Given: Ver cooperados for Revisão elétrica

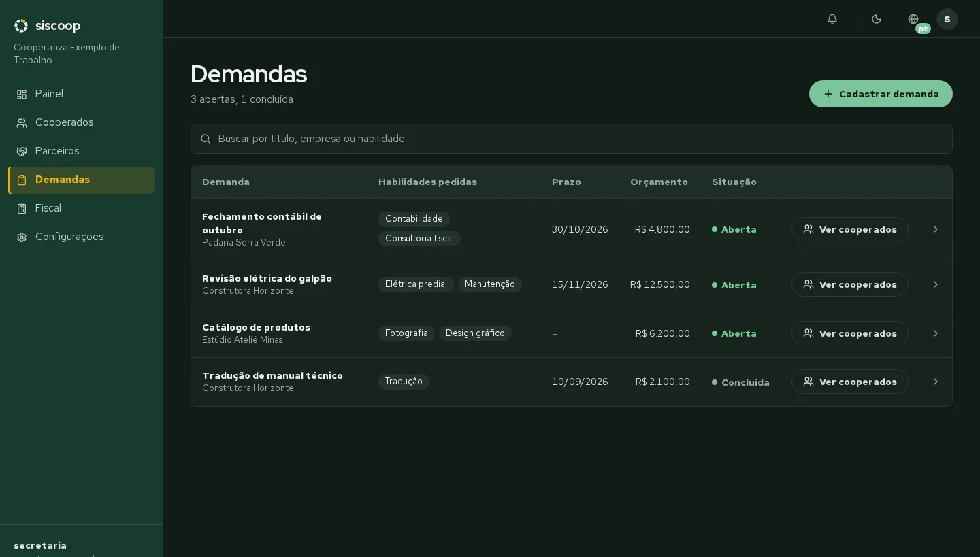Looking at the screenshot, I should click(x=850, y=284).
